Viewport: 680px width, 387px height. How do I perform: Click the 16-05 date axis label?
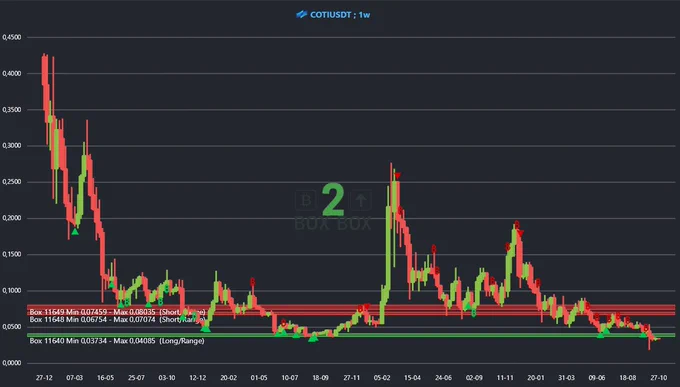pos(105,378)
